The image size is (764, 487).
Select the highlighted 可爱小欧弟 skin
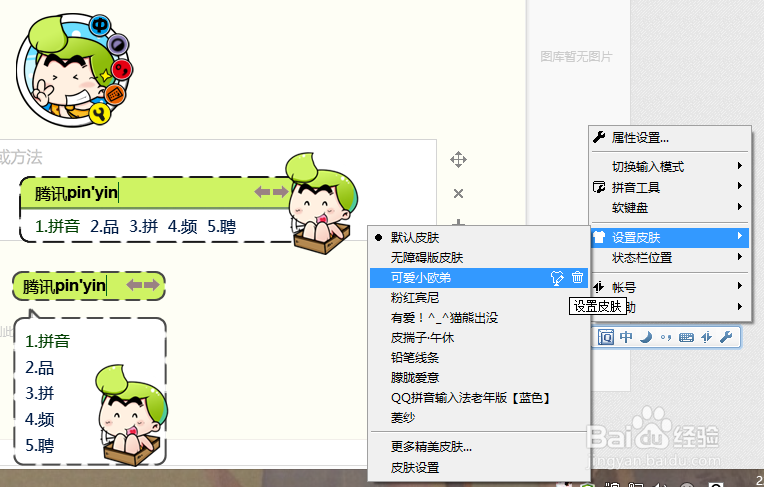pyautogui.click(x=478, y=278)
